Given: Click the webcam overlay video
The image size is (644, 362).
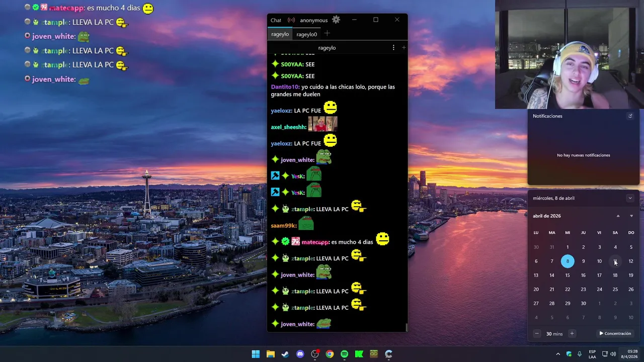Looking at the screenshot, I should pos(570,54).
